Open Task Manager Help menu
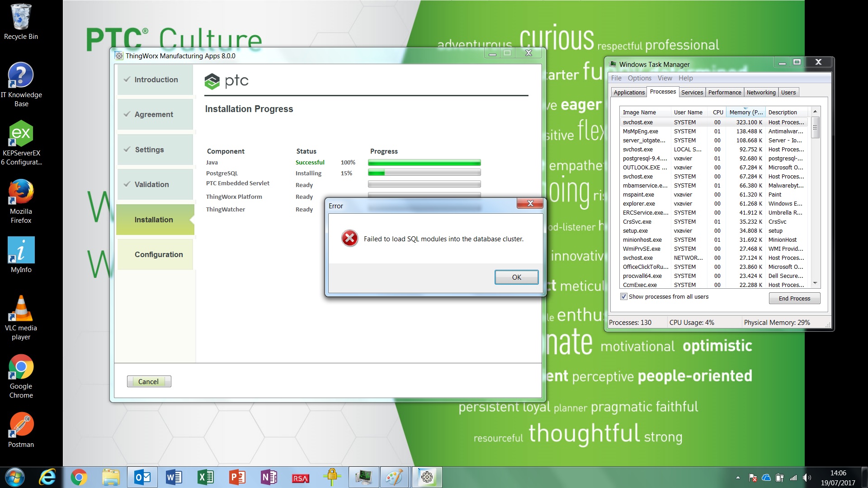 point(685,78)
